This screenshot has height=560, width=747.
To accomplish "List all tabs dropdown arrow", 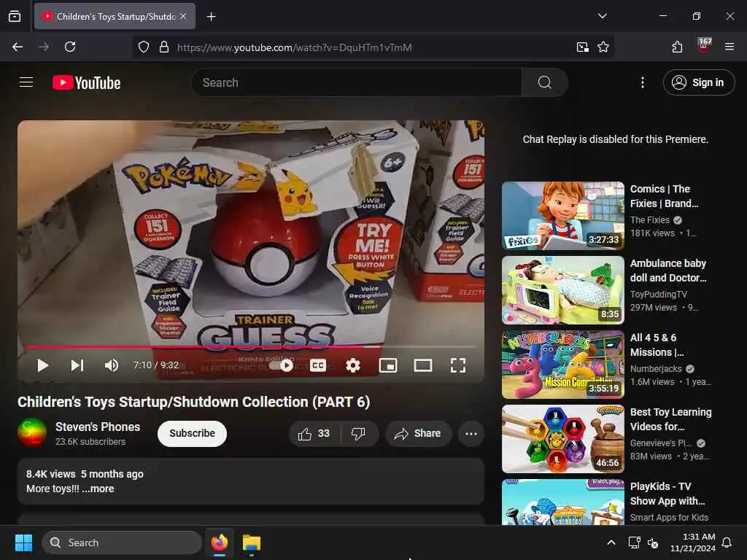I will point(602,16).
